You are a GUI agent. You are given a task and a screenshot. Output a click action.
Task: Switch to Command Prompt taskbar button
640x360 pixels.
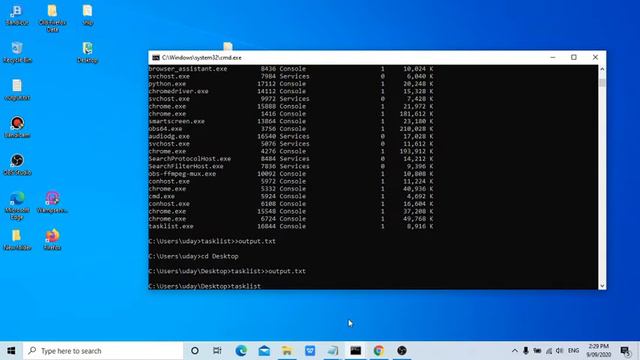click(356, 351)
